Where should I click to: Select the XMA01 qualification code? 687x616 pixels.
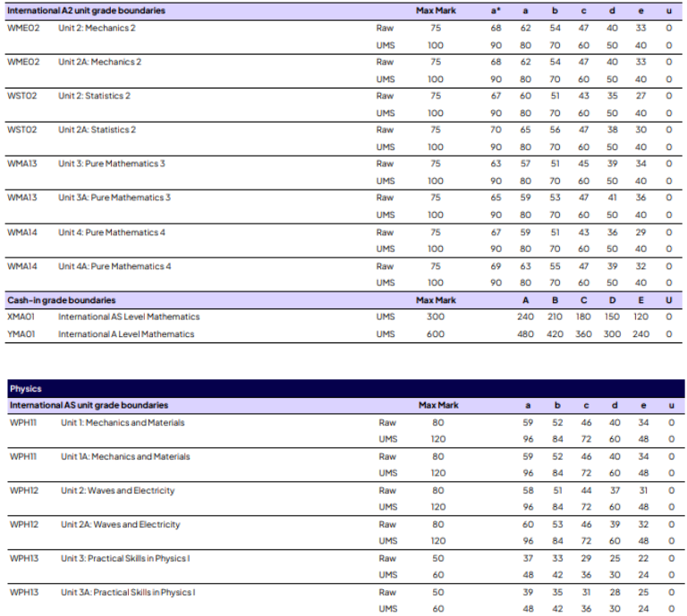pyautogui.click(x=22, y=317)
